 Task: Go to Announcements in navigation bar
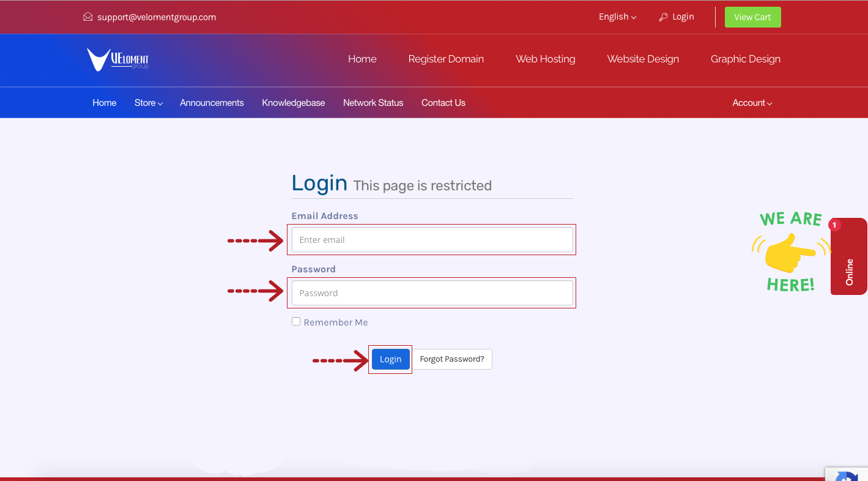coord(212,103)
